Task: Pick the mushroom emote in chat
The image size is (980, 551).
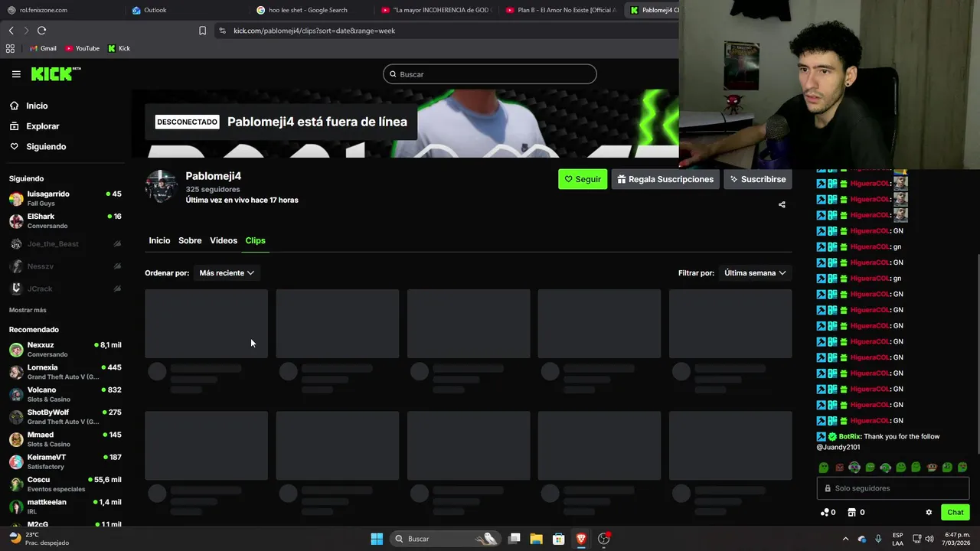Action: pos(932,467)
